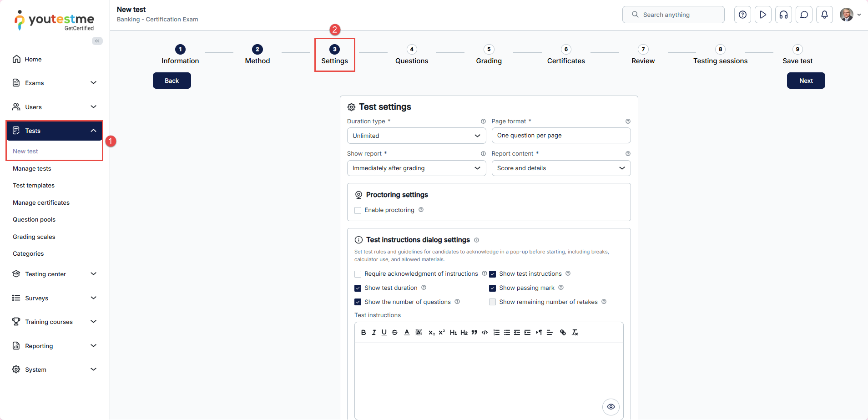Preview instructions with the eye icon
Screen dimensions: 868x420
(x=611, y=406)
